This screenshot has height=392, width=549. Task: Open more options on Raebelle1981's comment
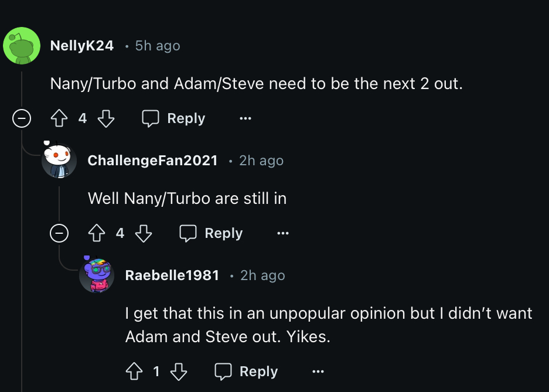tap(318, 371)
